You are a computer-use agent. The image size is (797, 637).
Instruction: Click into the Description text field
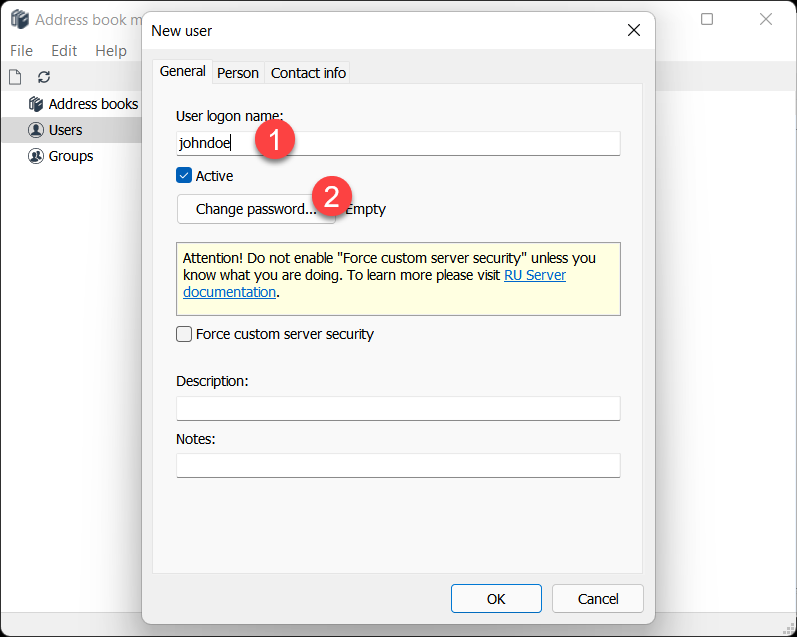click(x=398, y=408)
